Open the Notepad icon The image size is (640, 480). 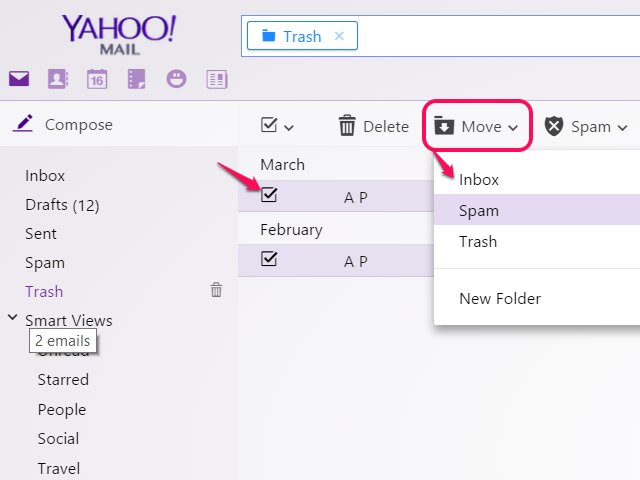point(136,79)
